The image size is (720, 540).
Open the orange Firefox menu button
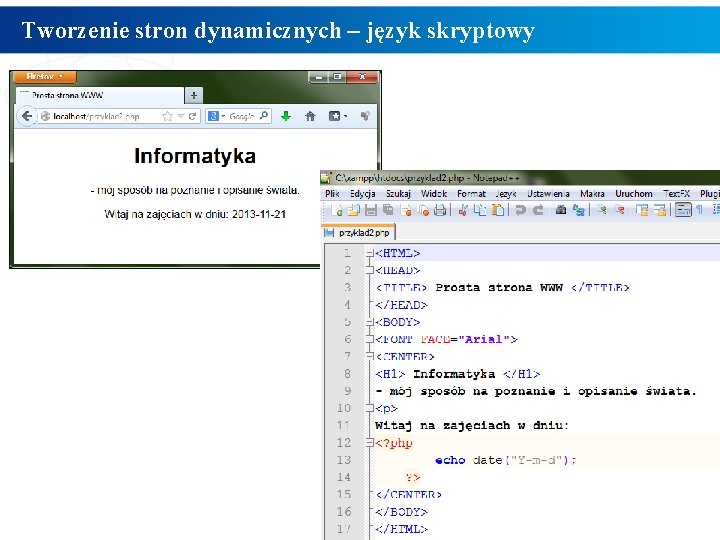(x=43, y=76)
